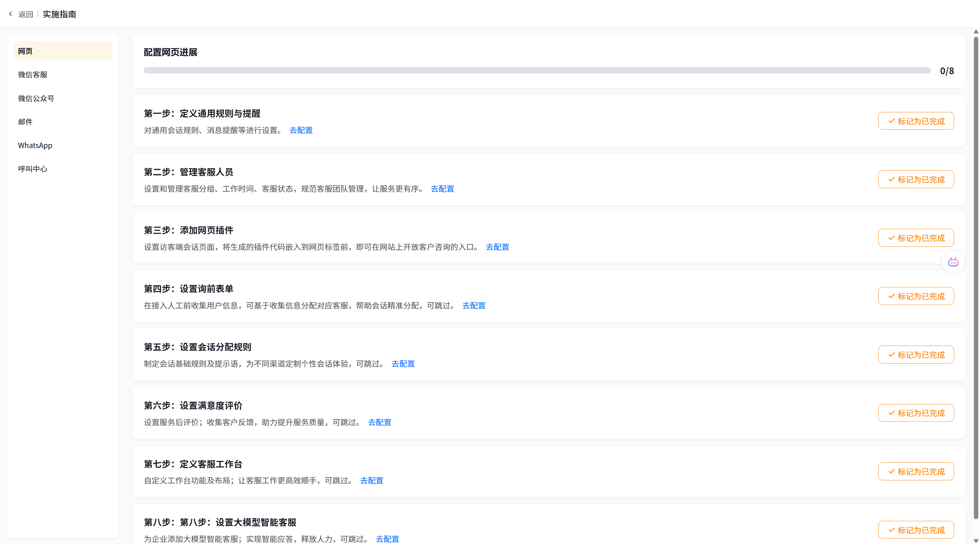Mark step five 设置会话分配规则 as completed

click(916, 355)
